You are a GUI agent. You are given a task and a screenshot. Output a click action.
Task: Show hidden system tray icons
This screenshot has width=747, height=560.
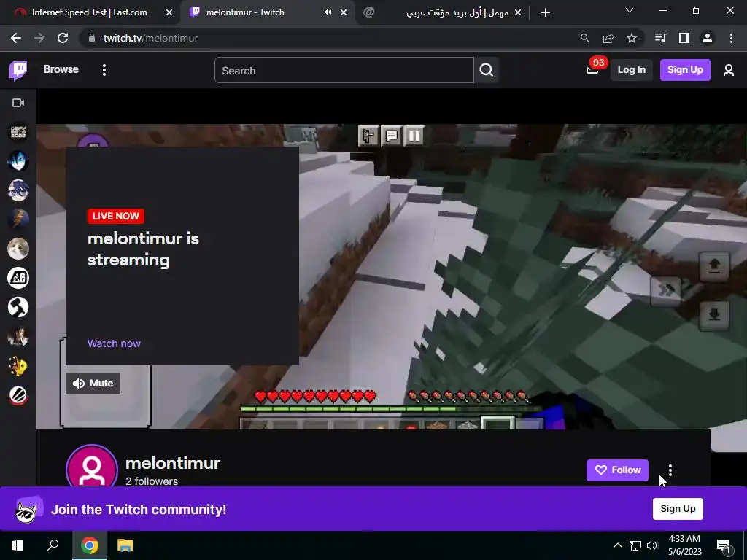[x=617, y=545]
